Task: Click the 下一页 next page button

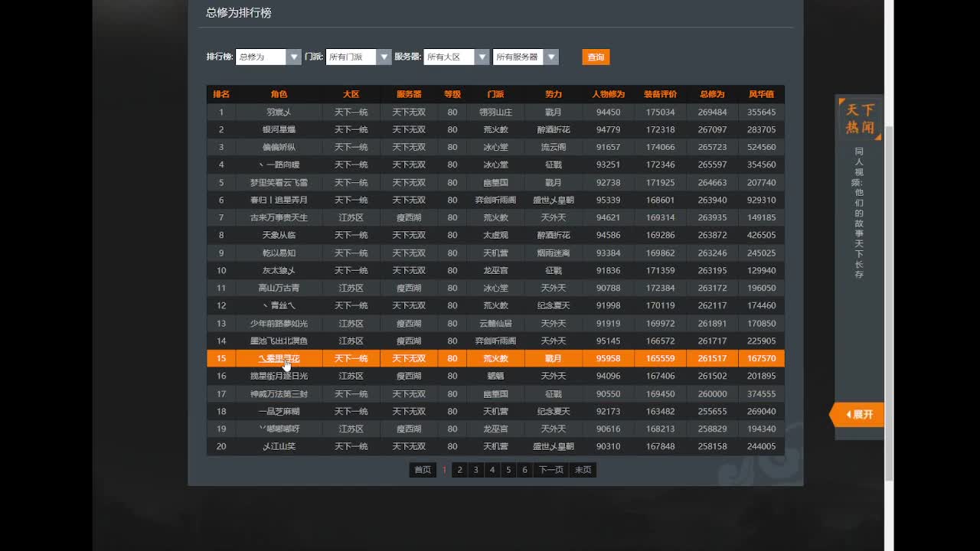Action: 550,470
